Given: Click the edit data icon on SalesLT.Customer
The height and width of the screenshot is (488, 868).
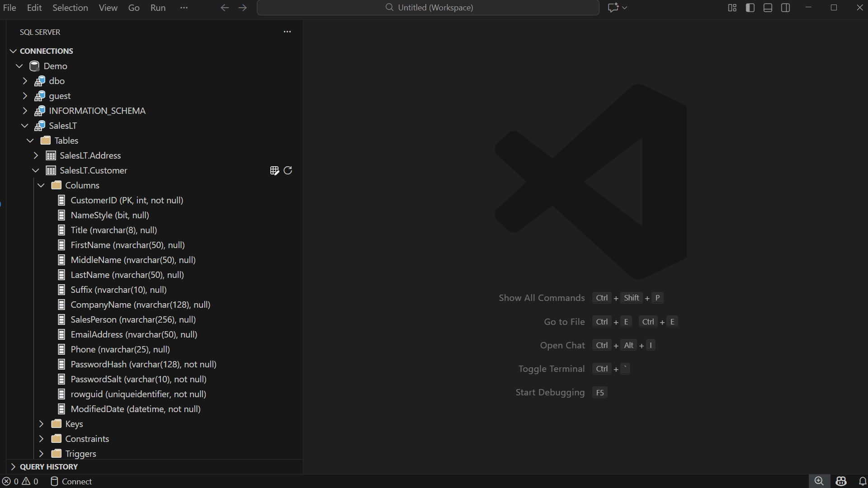Looking at the screenshot, I should pos(274,170).
